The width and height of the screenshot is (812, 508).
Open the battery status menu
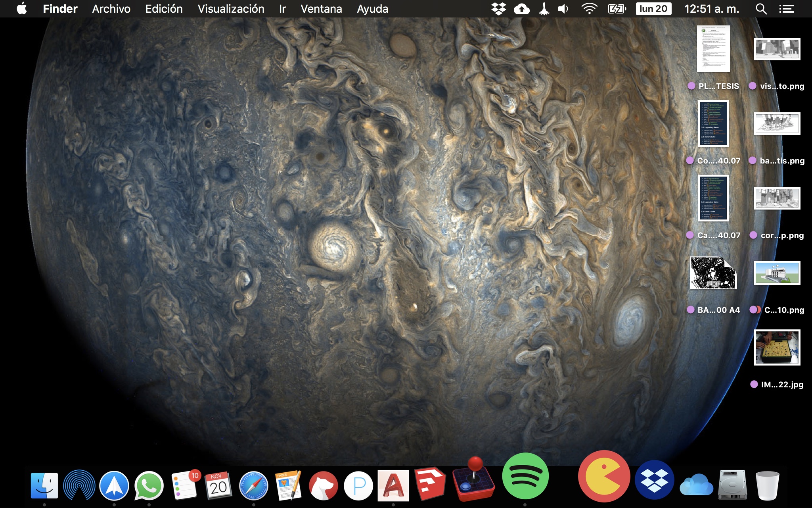pyautogui.click(x=617, y=9)
